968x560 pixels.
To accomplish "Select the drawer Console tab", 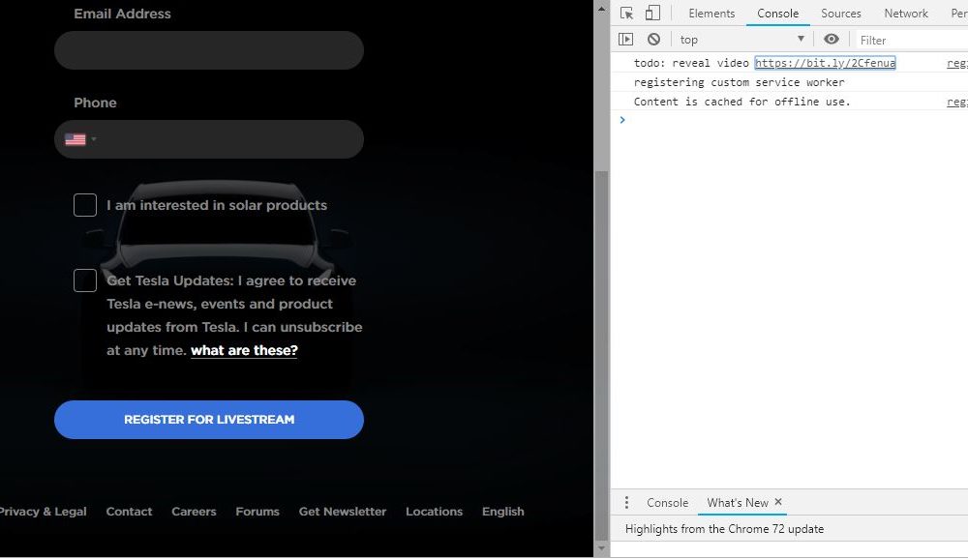I will [667, 503].
